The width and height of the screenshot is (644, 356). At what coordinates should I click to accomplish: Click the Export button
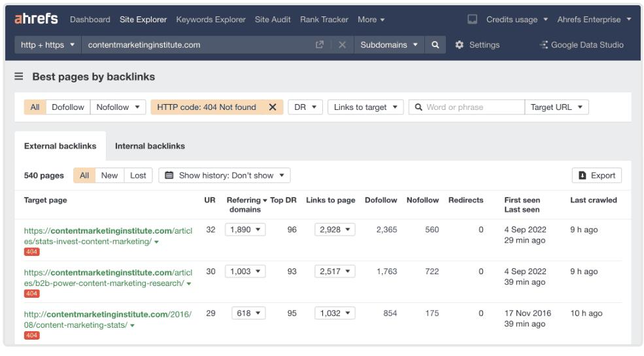tap(597, 175)
